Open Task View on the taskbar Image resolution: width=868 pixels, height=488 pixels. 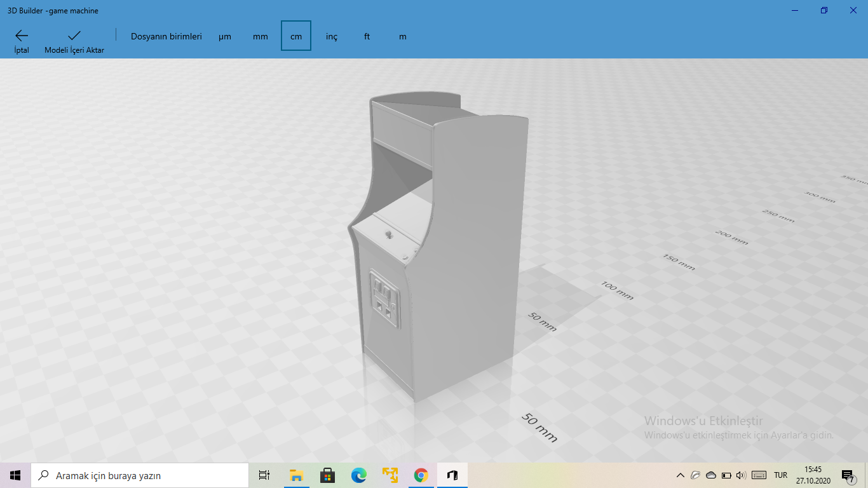[264, 475]
